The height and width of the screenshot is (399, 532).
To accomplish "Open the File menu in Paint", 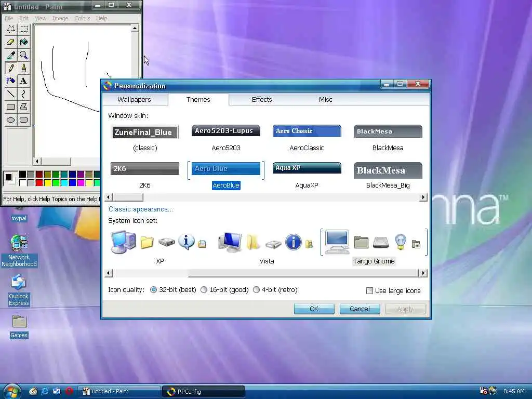I will point(9,18).
